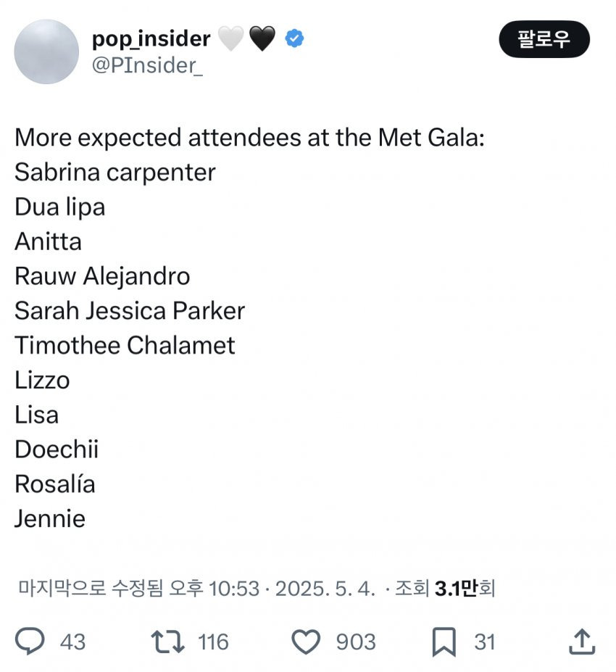View edit history via 마지막으로 수정됨 label

91,588
